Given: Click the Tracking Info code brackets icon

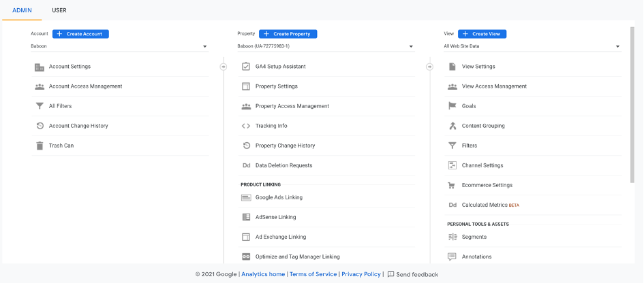Looking at the screenshot, I should [246, 126].
